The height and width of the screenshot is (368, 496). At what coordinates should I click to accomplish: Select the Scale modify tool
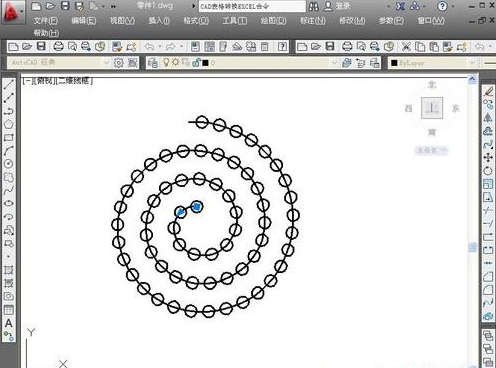(x=488, y=184)
